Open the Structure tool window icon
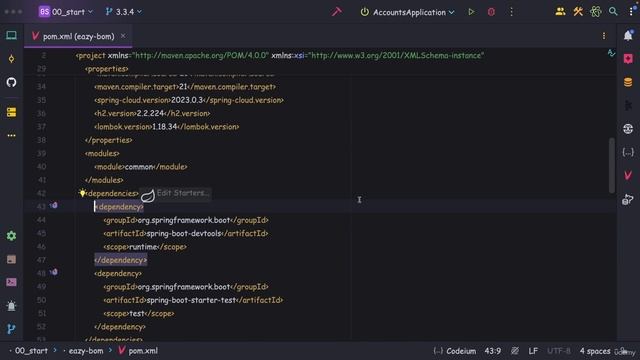The height and width of the screenshot is (360, 640). [11, 112]
